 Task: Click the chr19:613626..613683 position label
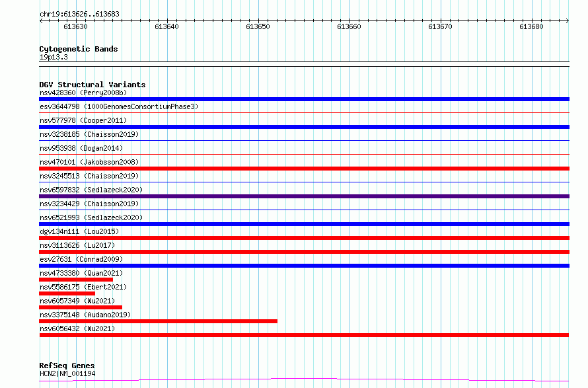click(x=79, y=14)
